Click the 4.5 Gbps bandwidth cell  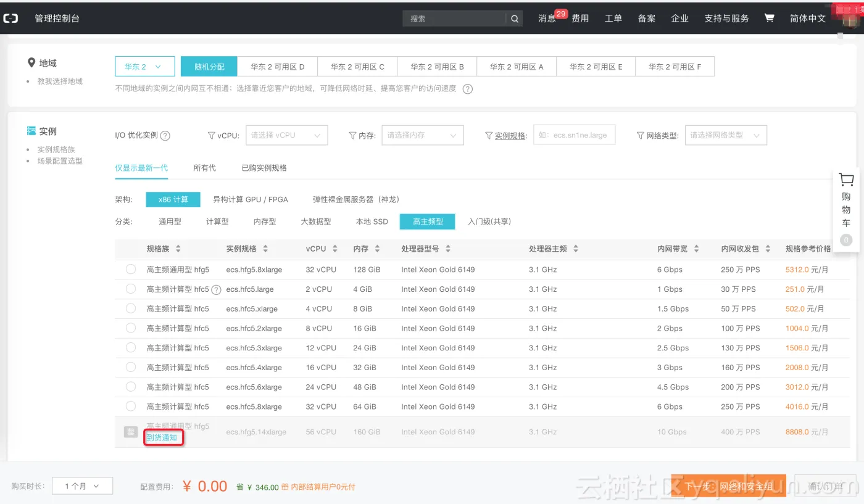click(673, 387)
